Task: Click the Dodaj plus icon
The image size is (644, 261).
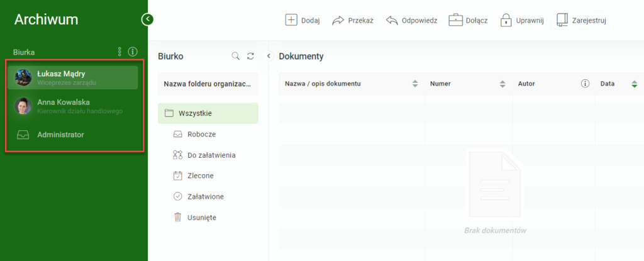Action: click(x=291, y=20)
